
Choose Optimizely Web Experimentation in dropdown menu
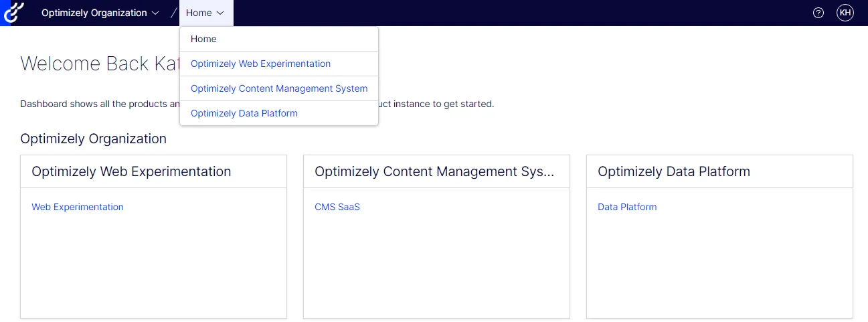[x=279, y=64]
